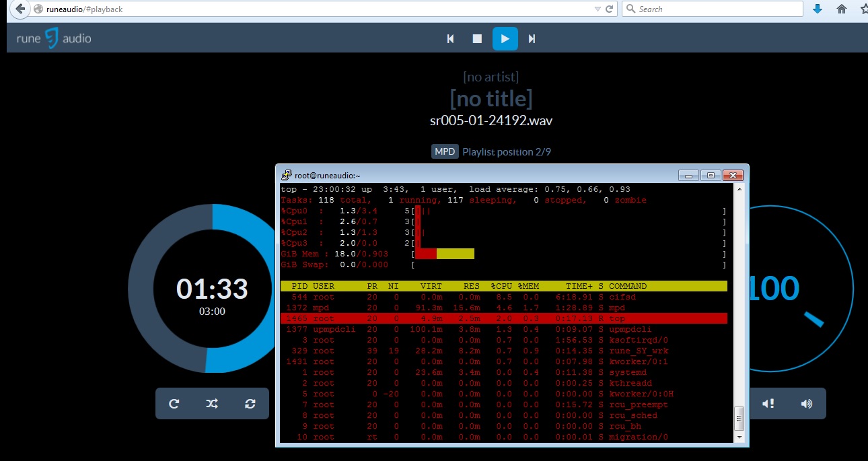
Task: Go back using browser back arrow
Action: [20, 9]
